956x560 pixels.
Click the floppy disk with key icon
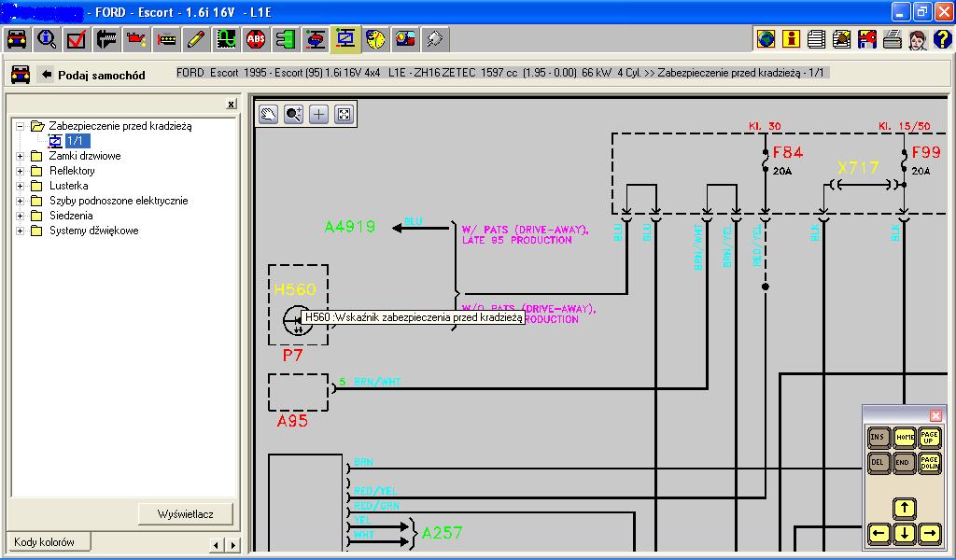click(867, 39)
